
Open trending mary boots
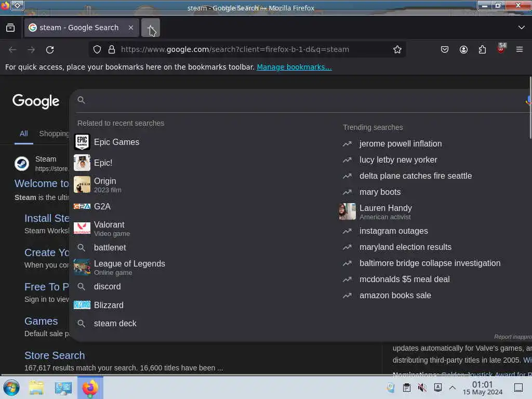[380, 192]
